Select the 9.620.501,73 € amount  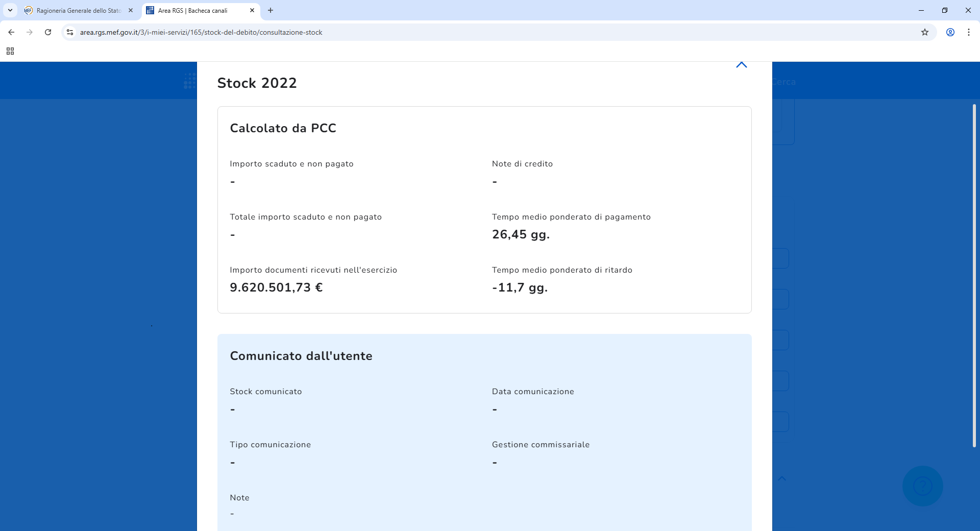pos(276,287)
